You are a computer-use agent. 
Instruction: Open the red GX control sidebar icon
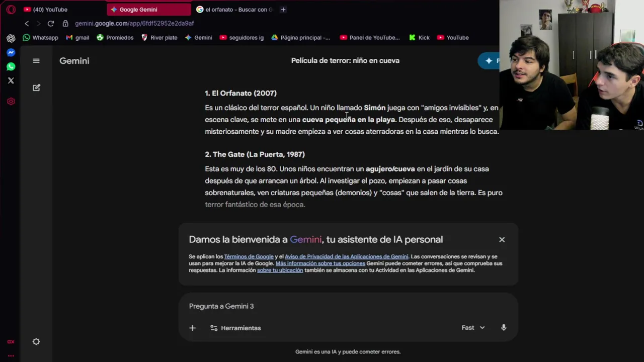tap(11, 102)
